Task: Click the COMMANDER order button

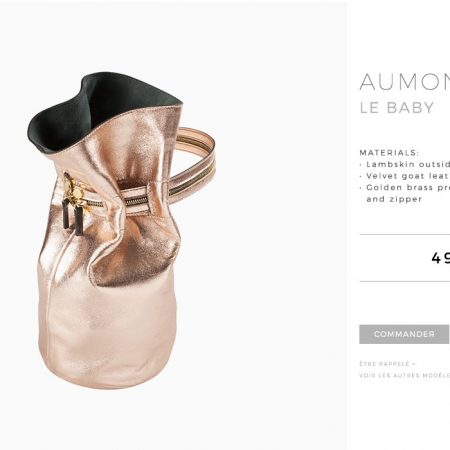Action: click(404, 334)
